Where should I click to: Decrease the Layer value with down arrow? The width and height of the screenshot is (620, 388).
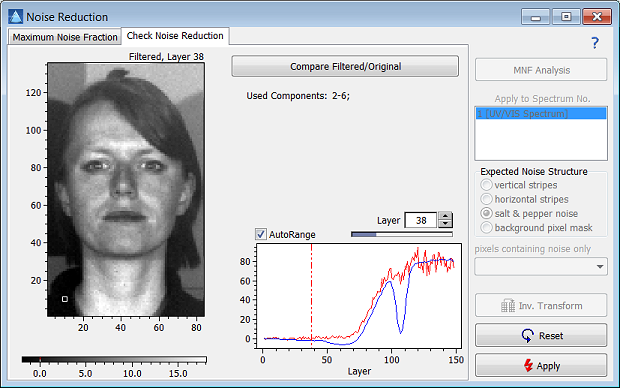pos(445,224)
